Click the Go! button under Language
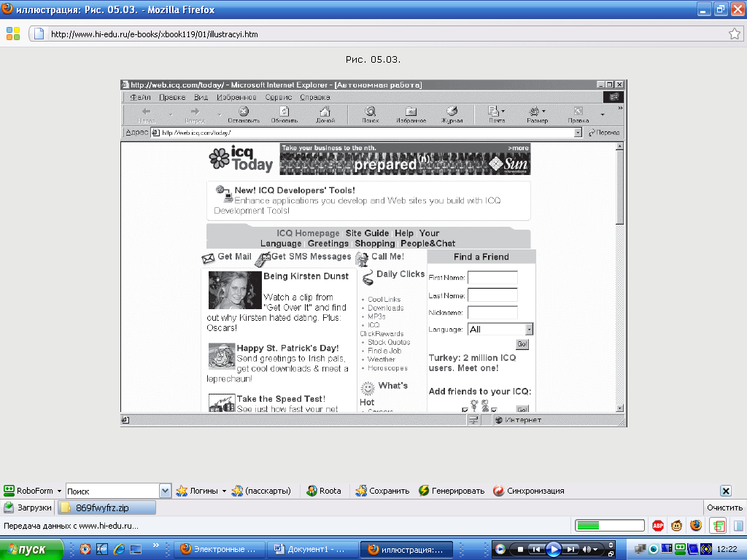This screenshot has height=560, width=747. pyautogui.click(x=522, y=344)
